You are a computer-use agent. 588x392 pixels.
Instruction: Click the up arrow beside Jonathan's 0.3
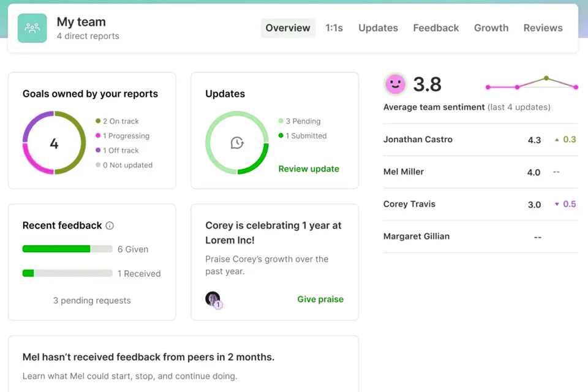[557, 140]
